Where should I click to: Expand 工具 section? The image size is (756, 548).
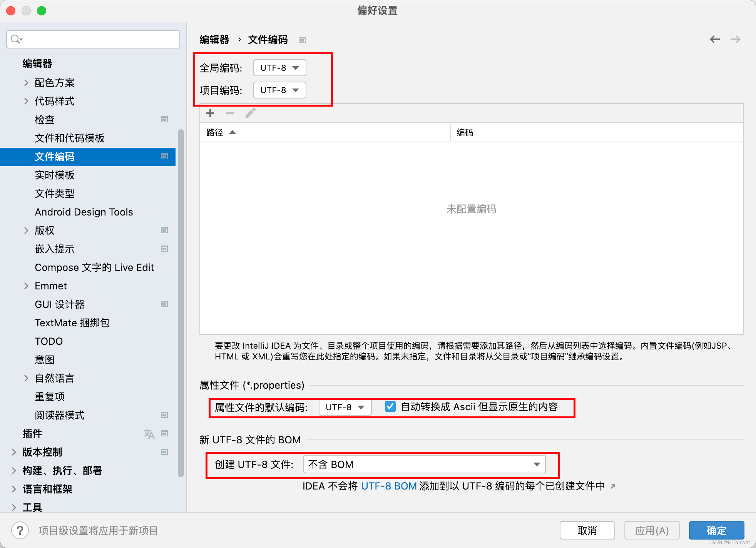pyautogui.click(x=14, y=507)
